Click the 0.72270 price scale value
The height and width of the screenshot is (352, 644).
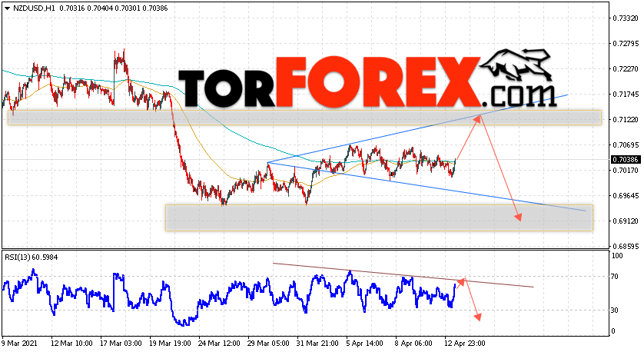626,69
